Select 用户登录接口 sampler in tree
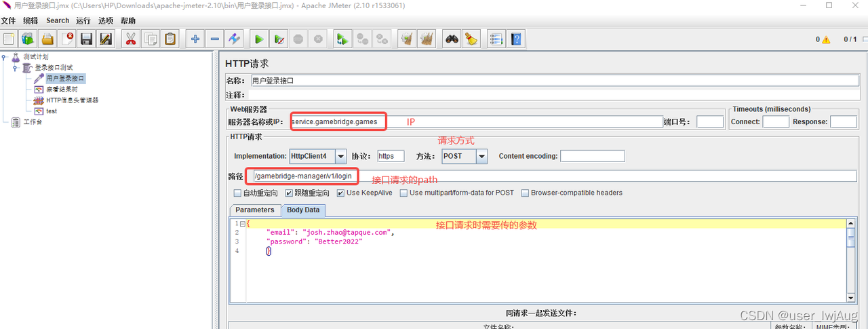This screenshot has height=329, width=868. tap(65, 79)
